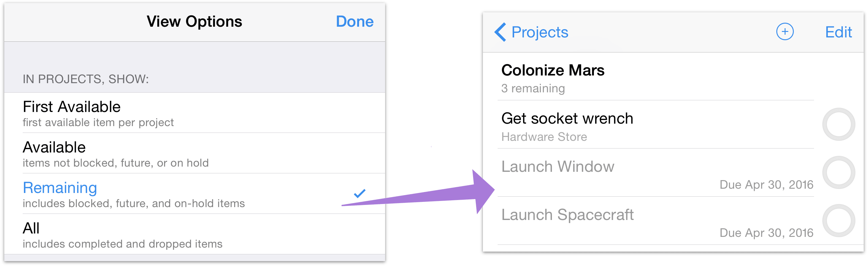
Task: Tap the Hardware Store context label
Action: coord(544,137)
